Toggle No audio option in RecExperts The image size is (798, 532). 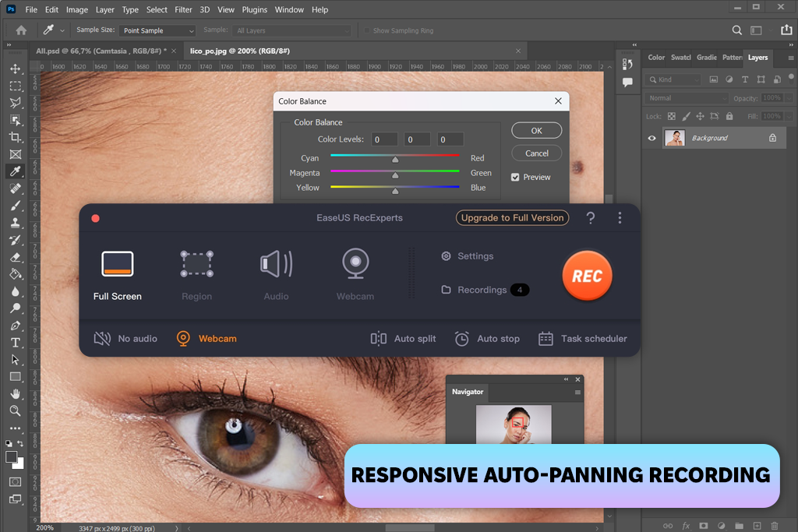[x=125, y=339]
